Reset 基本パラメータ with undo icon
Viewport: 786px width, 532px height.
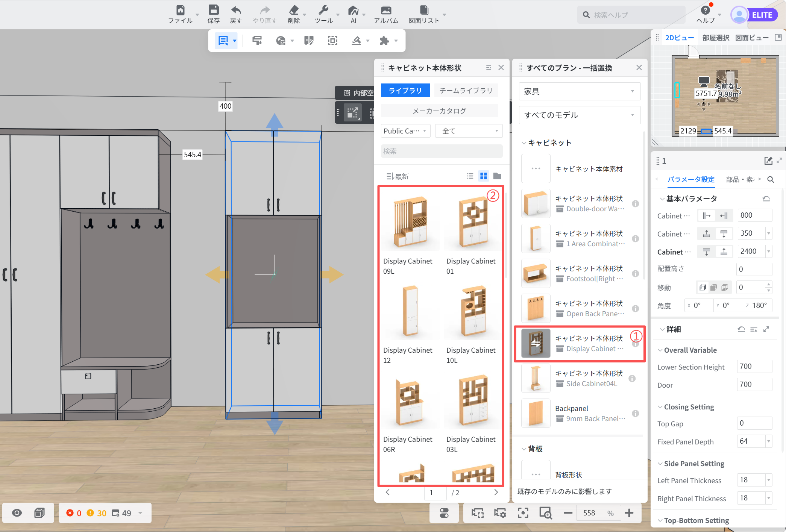[766, 199]
